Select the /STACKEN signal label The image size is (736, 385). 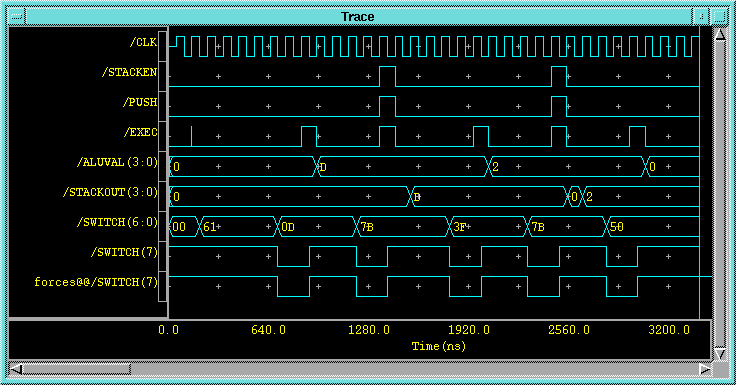pyautogui.click(x=129, y=72)
